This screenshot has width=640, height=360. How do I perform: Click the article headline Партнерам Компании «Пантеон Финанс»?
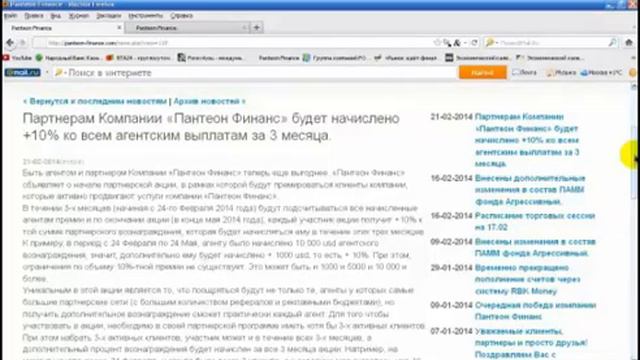[211, 127]
